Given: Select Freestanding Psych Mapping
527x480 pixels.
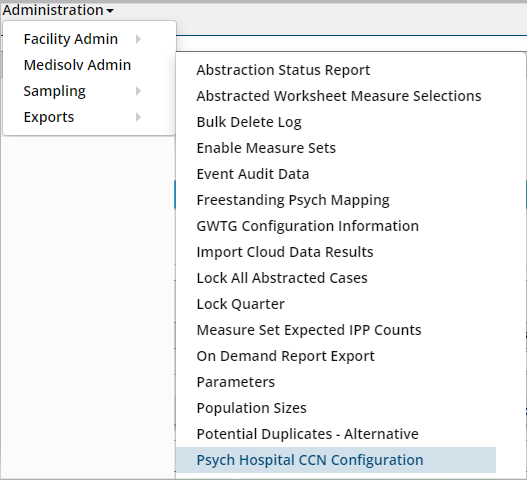Looking at the screenshot, I should [x=293, y=200].
